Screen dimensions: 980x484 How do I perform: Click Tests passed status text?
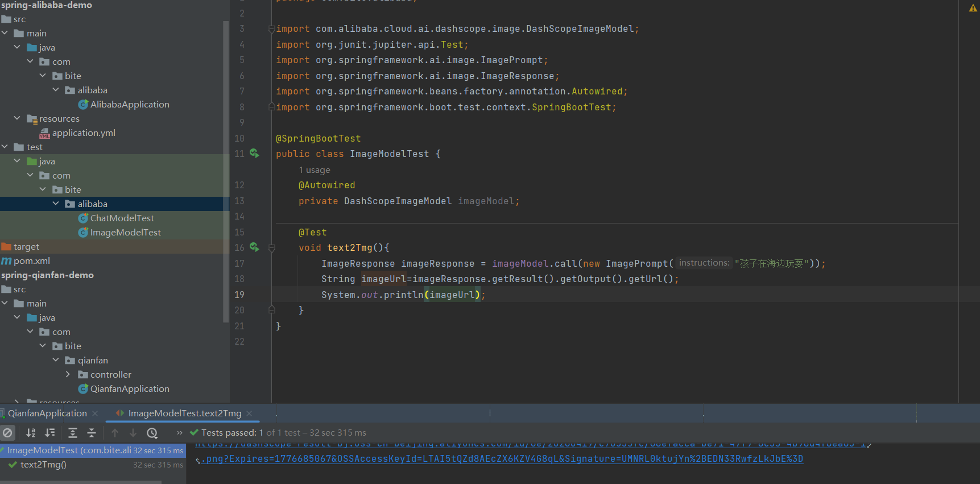point(229,433)
